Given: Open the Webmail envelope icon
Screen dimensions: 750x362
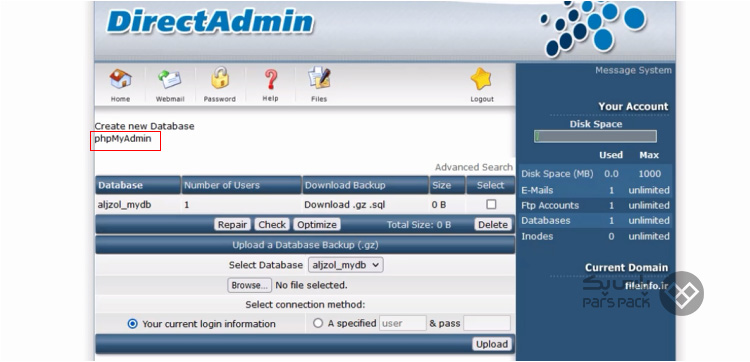Looking at the screenshot, I should coord(170,79).
